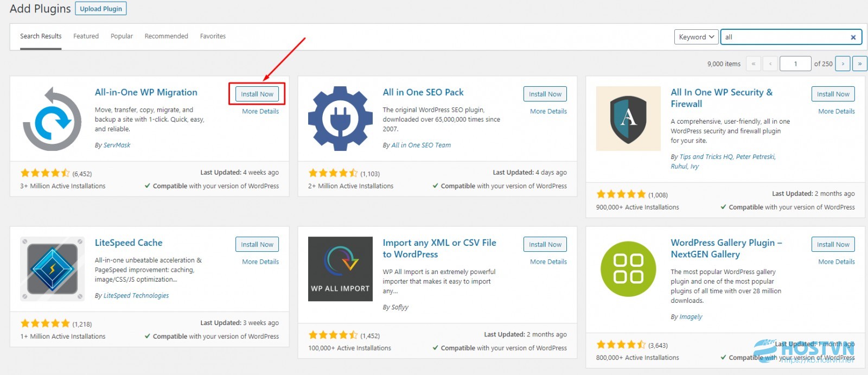Click the 'Last Updated: 4 days ago' text

pos(529,173)
